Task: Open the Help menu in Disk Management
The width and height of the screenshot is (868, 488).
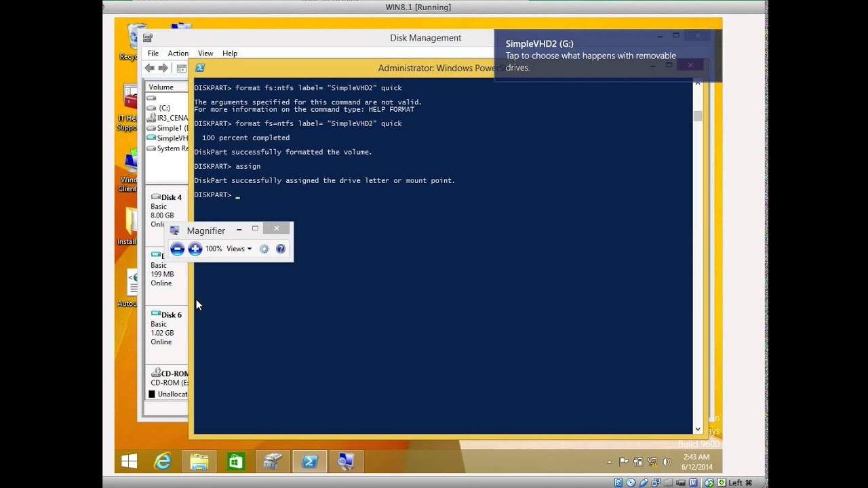Action: (230, 54)
